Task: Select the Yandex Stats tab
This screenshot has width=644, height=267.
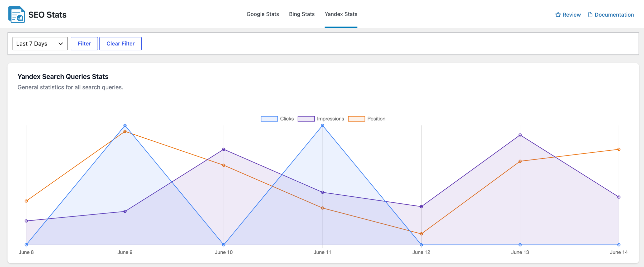Action: [341, 14]
